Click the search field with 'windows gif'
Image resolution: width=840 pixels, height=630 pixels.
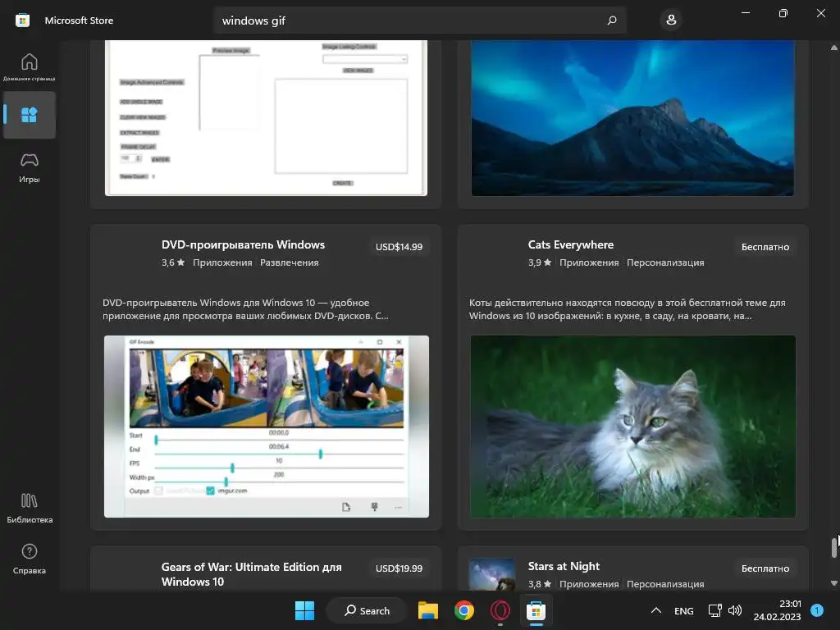pos(419,21)
